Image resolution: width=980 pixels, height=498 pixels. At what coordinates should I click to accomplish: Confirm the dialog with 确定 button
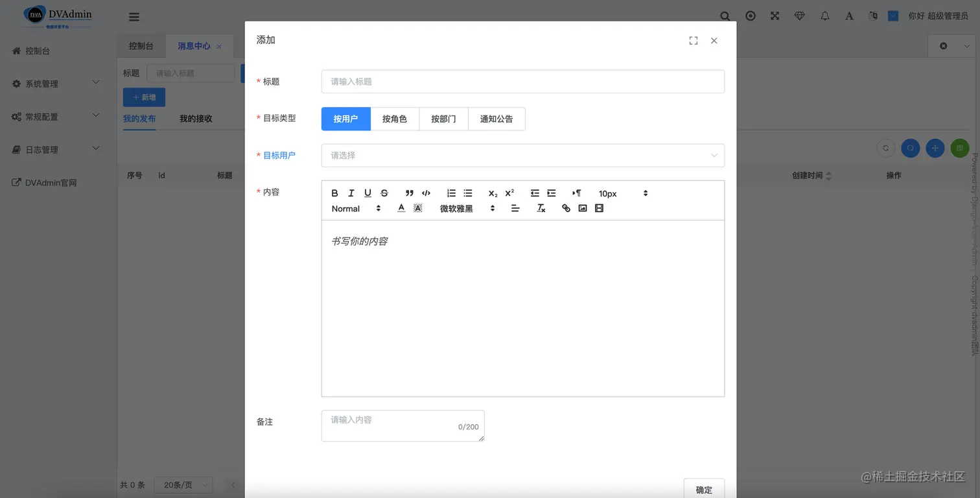[704, 490]
